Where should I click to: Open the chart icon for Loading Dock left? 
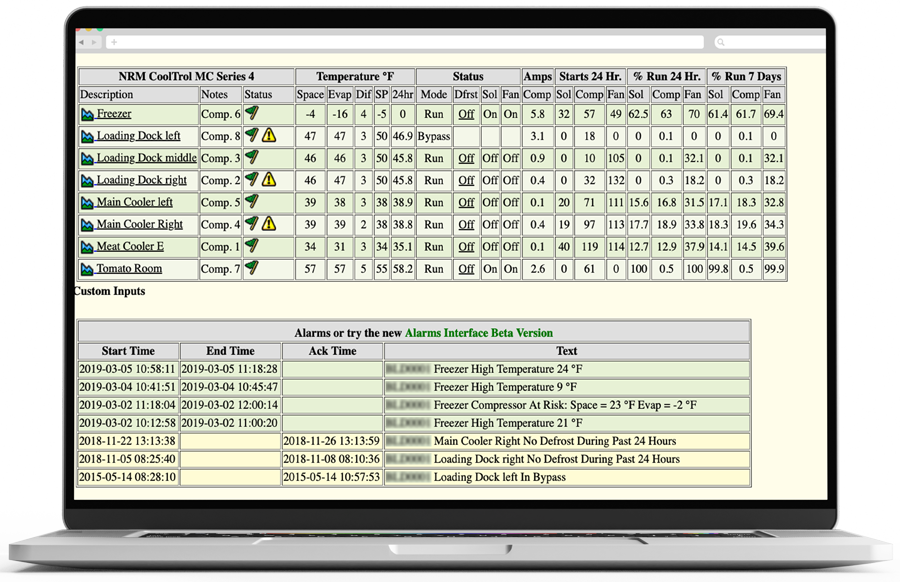point(88,137)
